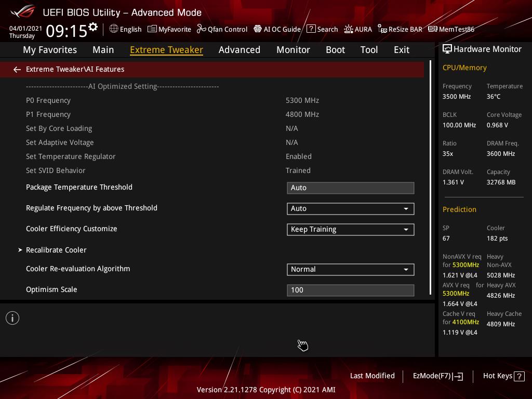Launch the AI OC Guide

(277, 29)
